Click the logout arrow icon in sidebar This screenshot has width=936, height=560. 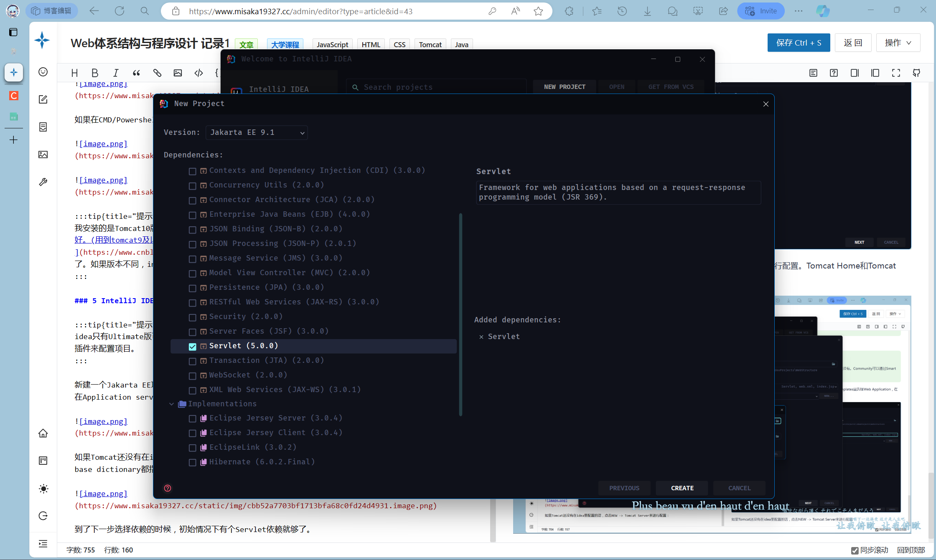coord(43,516)
